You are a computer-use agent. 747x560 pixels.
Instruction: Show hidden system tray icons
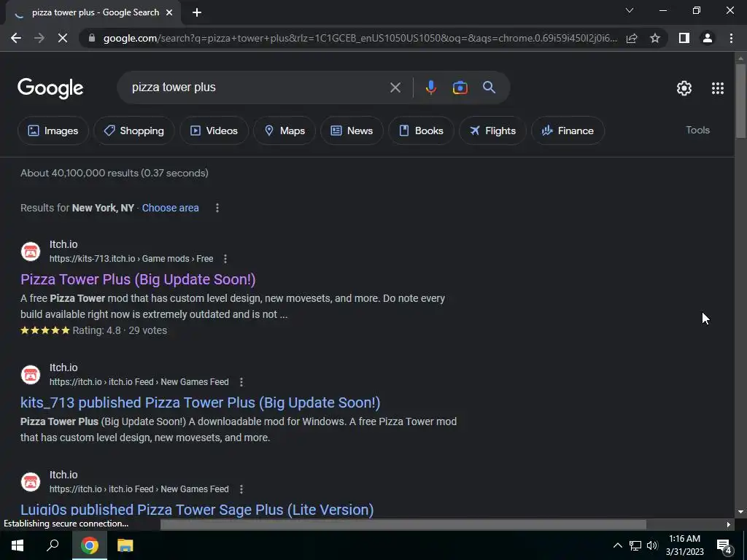tap(617, 545)
